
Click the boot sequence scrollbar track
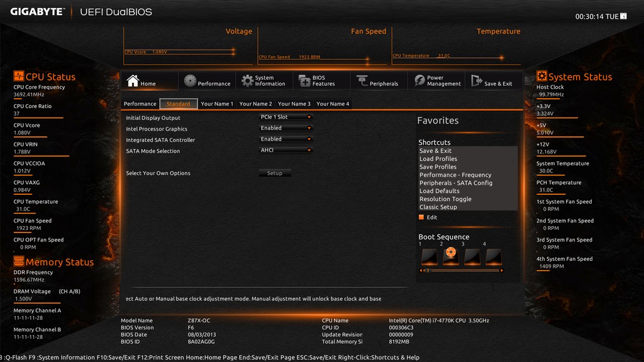(x=461, y=270)
